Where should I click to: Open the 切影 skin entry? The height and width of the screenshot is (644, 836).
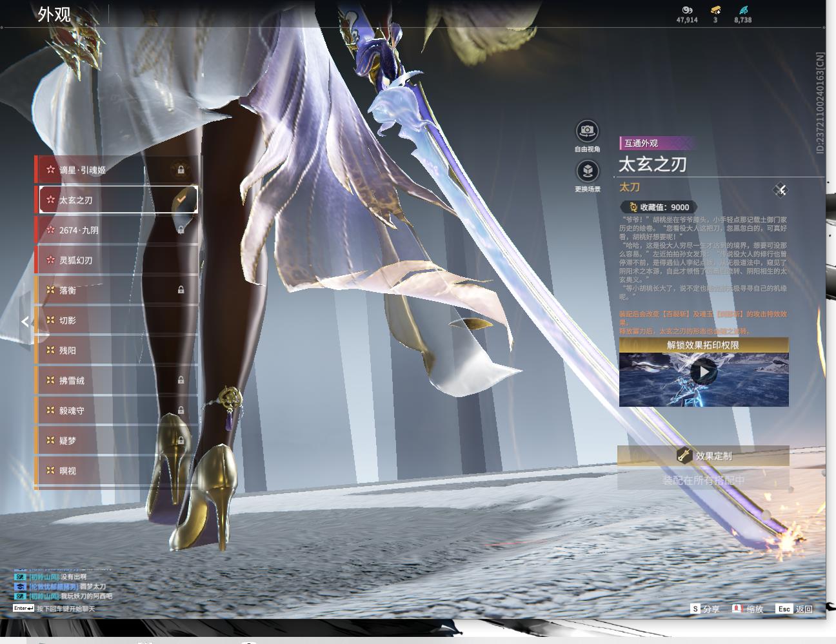tap(116, 320)
